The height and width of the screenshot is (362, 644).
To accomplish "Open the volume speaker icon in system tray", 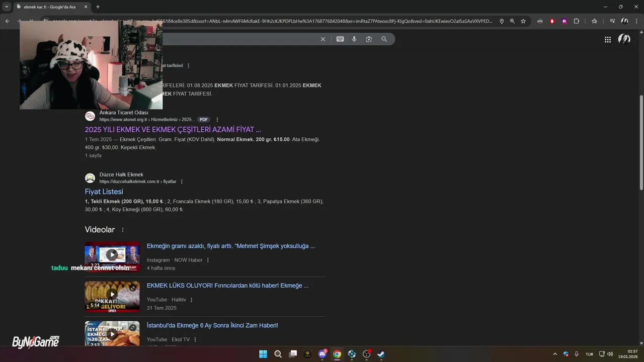I will (x=610, y=354).
